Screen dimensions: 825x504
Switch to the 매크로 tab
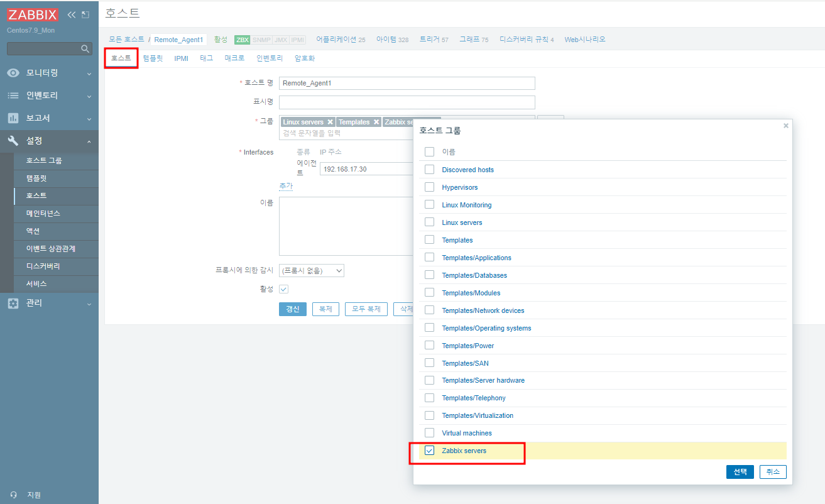point(235,58)
